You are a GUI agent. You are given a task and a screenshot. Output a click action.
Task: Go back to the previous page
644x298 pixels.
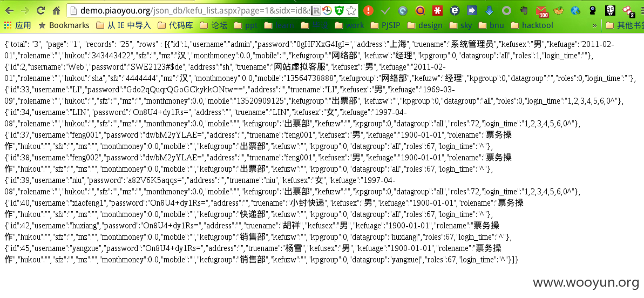point(9,10)
